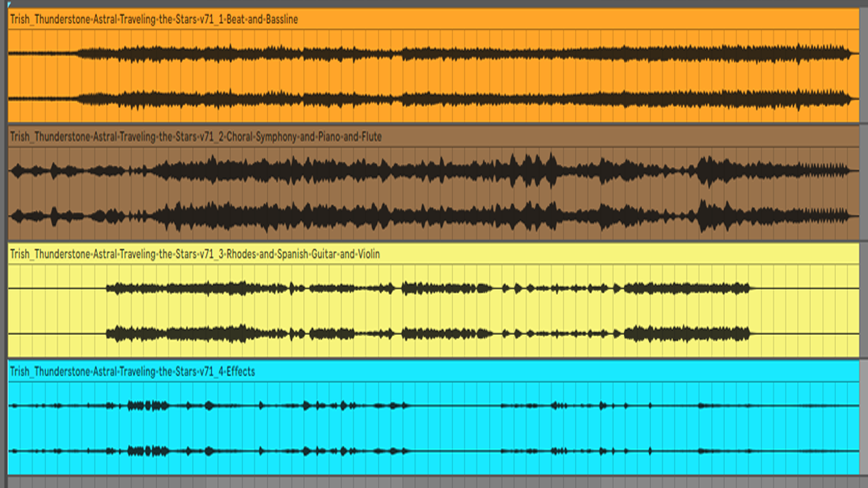The image size is (868, 488).
Task: Click the cyan Effects waveform
Action: click(x=434, y=428)
